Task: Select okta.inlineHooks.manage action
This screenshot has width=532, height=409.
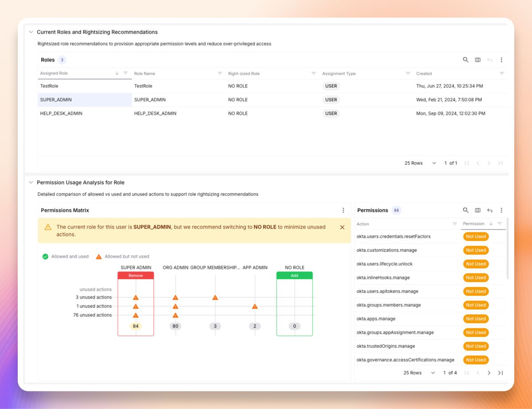Action: pyautogui.click(x=383, y=277)
